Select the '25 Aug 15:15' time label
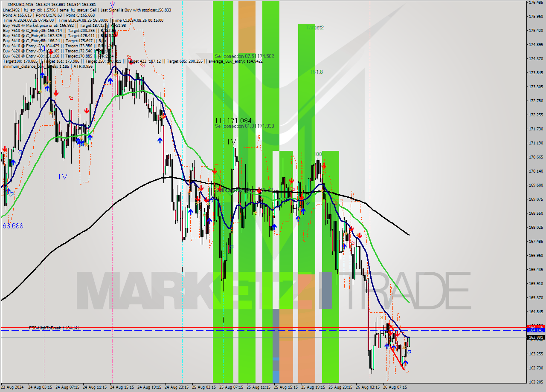 pos(286,387)
